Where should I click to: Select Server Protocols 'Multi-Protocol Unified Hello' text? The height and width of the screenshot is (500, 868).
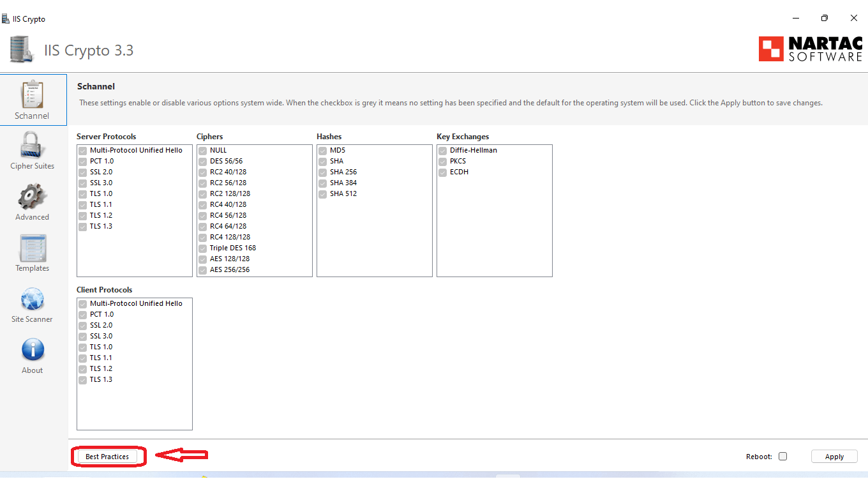point(136,151)
